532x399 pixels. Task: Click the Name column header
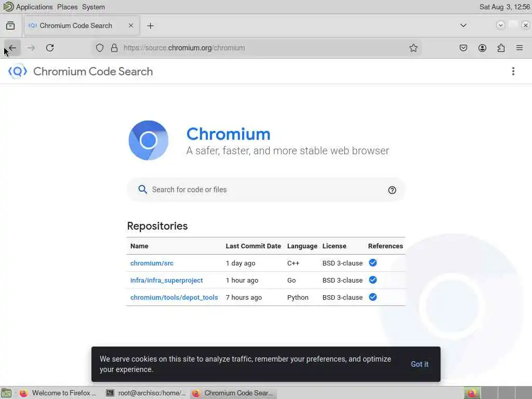point(139,246)
